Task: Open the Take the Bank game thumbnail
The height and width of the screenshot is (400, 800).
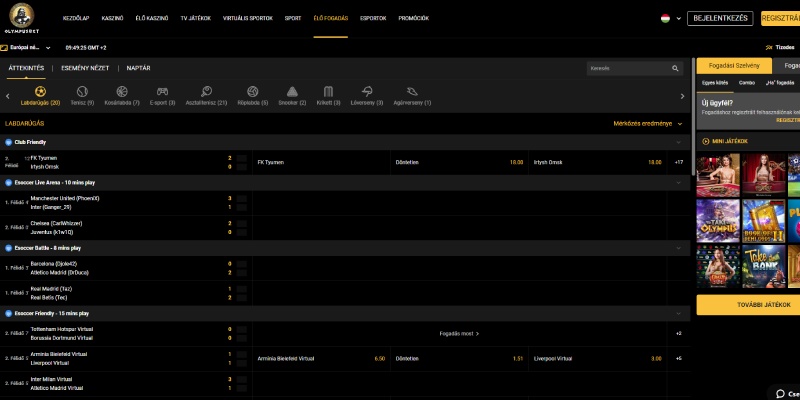Action: coord(763,266)
